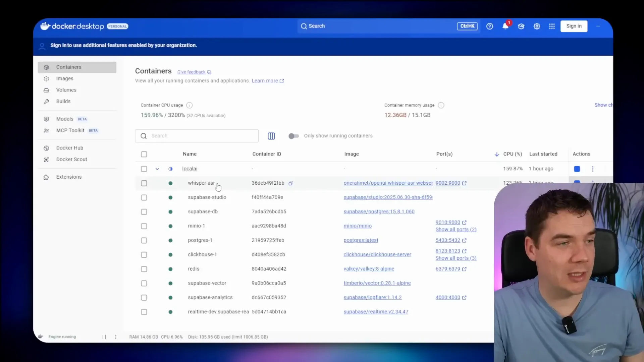Show all ports (3) for clickhouse-1
This screenshot has width=644, height=362.
pos(456,258)
